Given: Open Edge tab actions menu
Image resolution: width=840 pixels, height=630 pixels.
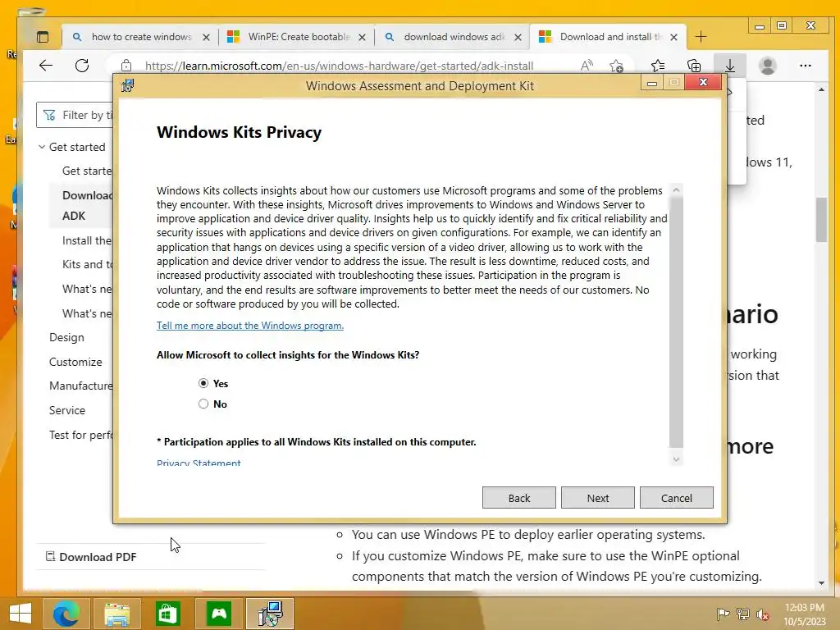Looking at the screenshot, I should click(x=43, y=36).
